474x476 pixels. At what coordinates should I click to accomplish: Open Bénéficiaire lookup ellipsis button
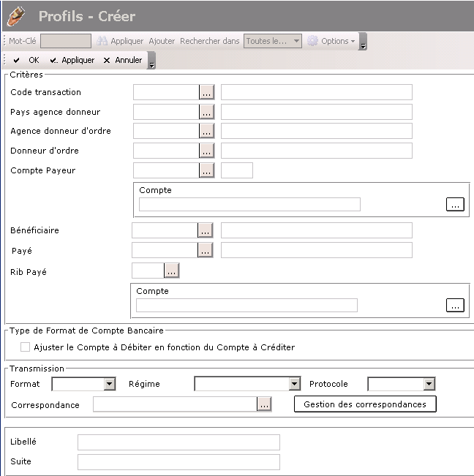point(205,230)
